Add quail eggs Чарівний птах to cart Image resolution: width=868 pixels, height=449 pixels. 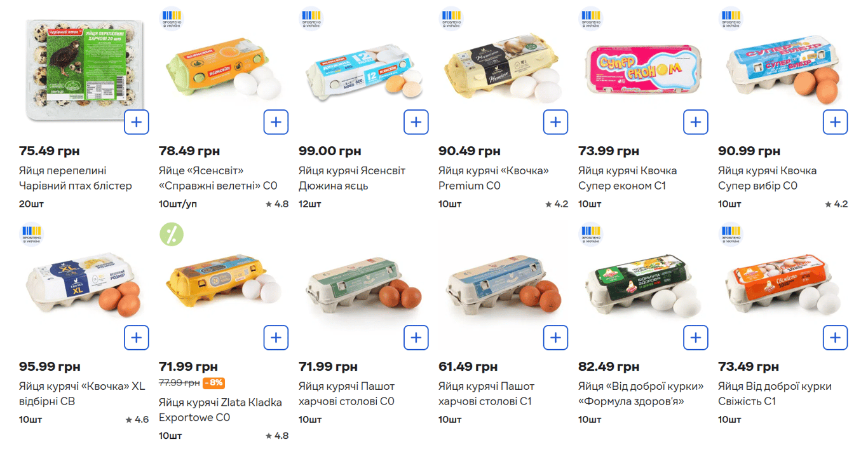click(136, 122)
